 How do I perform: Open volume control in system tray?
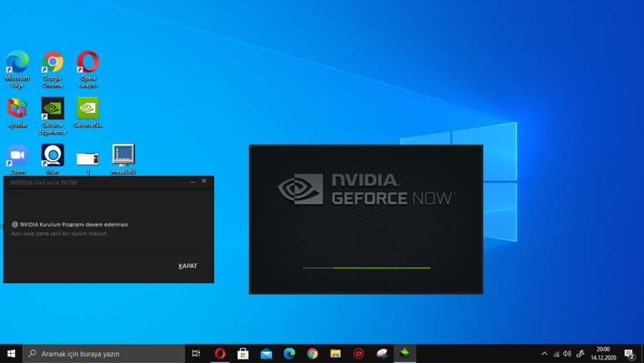tap(567, 354)
